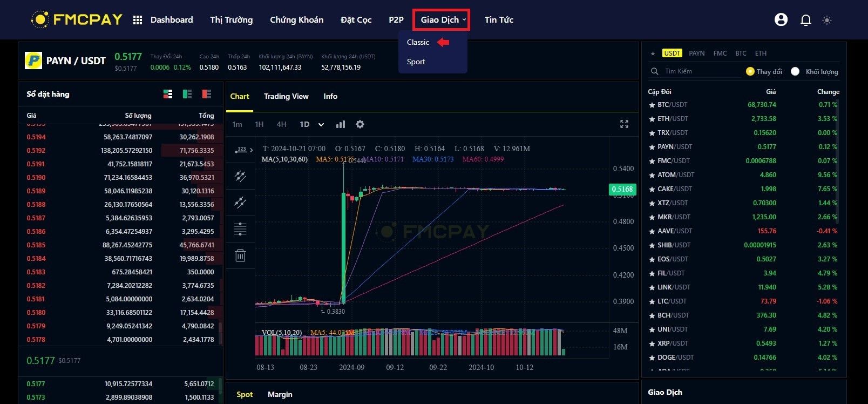Click the FMCPAY logo
The height and width of the screenshot is (404, 868).
click(x=77, y=20)
